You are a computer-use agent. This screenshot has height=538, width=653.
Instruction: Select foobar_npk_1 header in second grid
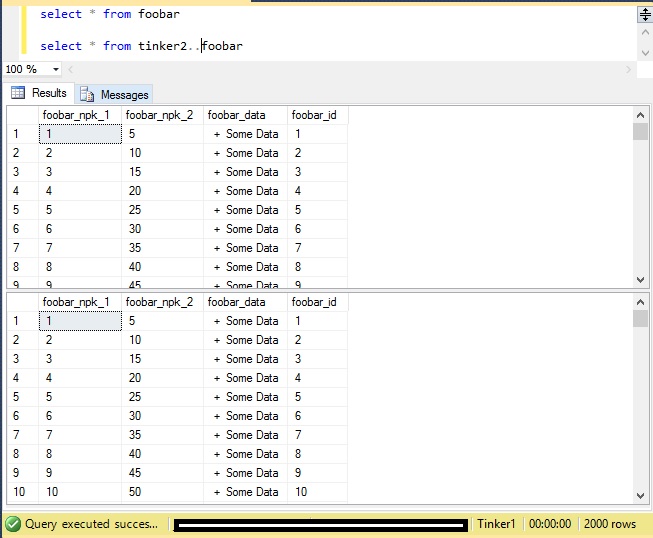tap(80, 302)
